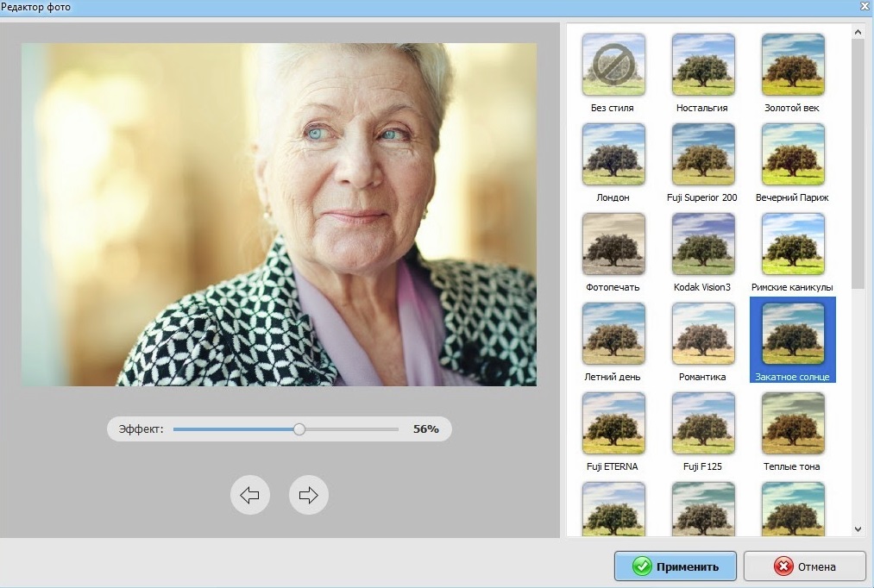Pick the 'Лондон' photo style

613,154
